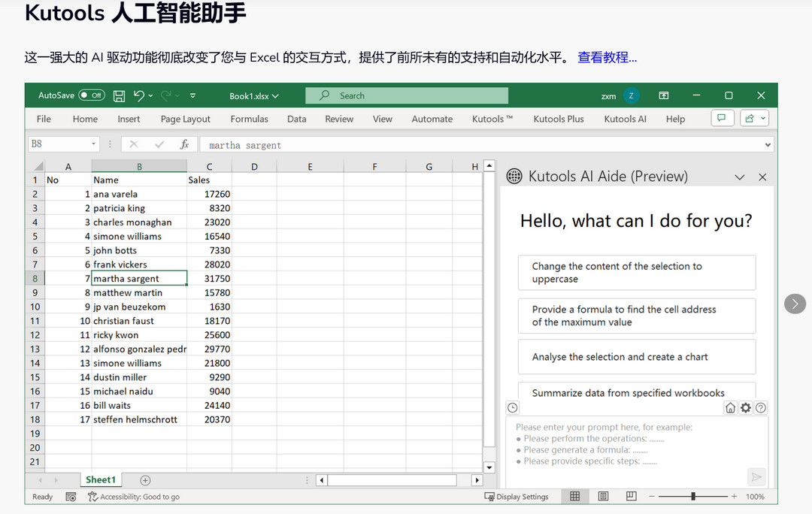Collapse the Kutools AI Aide panel chevron

click(x=740, y=177)
